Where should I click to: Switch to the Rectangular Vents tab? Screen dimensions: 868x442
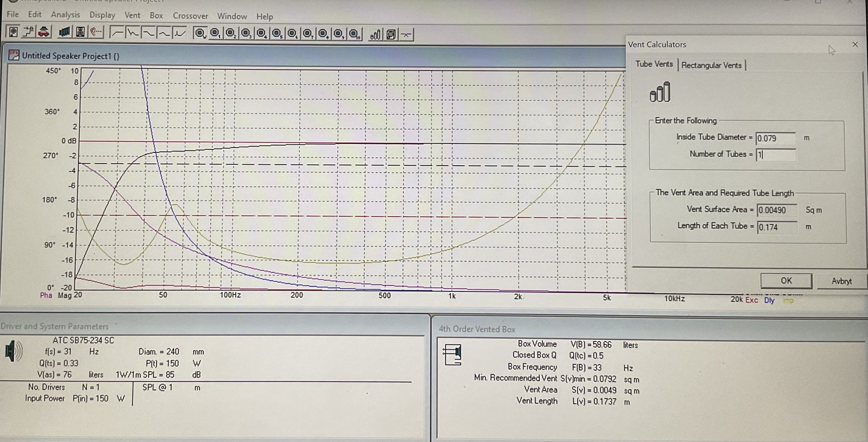point(711,65)
